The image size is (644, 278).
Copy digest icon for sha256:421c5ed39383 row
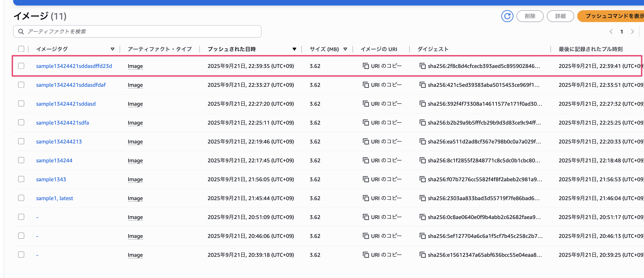tap(423, 85)
